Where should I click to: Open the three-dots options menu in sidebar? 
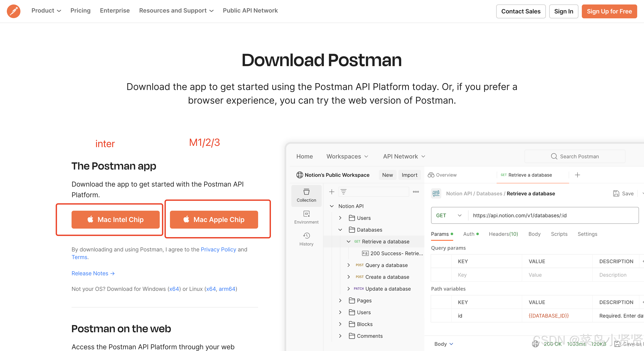click(416, 192)
